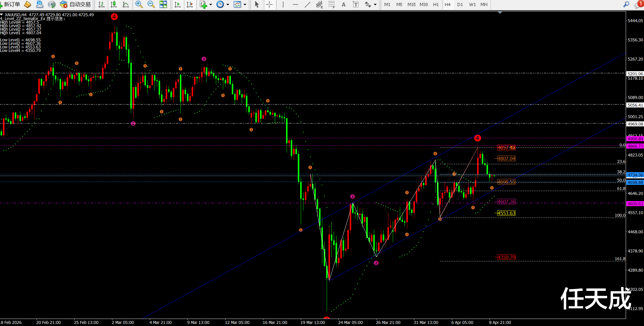Select the M15 timeframe button
This screenshot has height=326, width=644.
click(411, 4)
